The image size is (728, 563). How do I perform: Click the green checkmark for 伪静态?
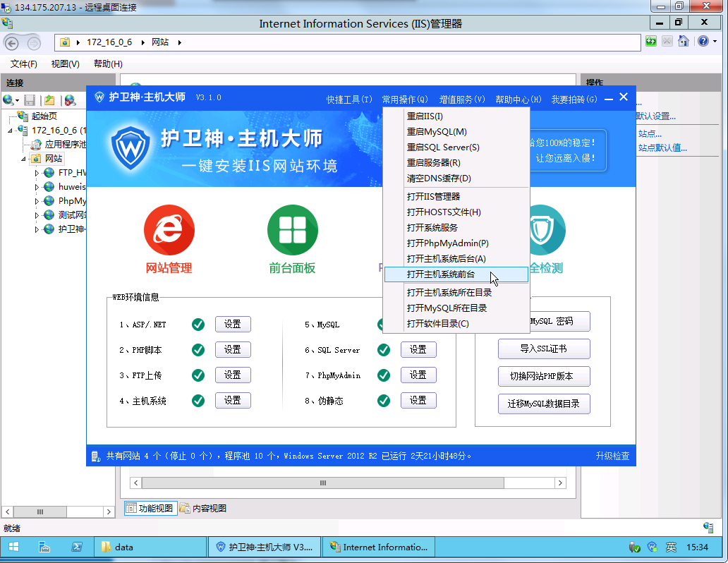coord(384,401)
